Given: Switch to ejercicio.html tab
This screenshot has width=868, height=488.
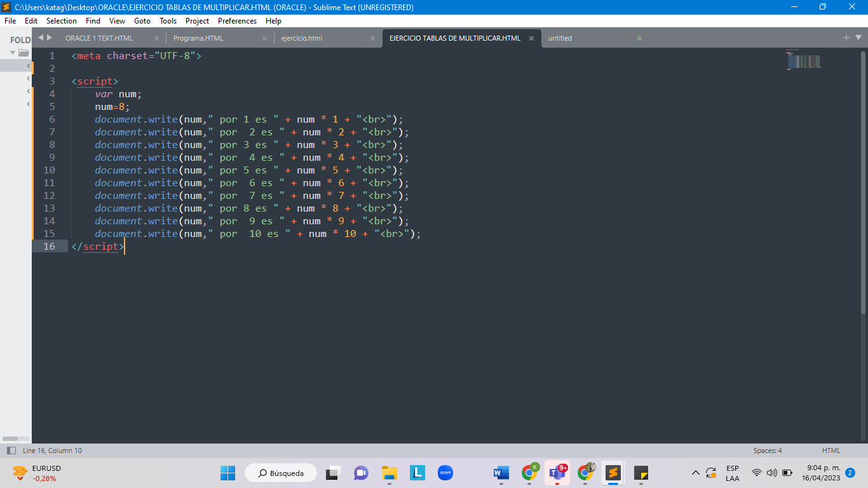Looking at the screenshot, I should click(x=302, y=38).
